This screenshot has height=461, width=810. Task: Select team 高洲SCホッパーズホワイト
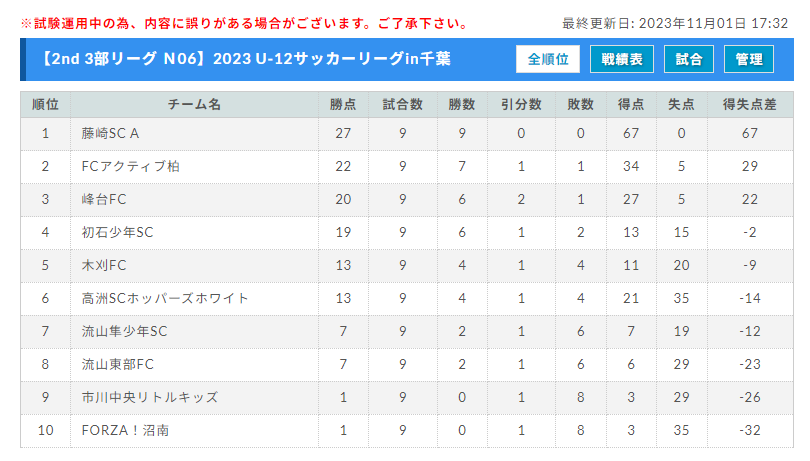coord(165,299)
